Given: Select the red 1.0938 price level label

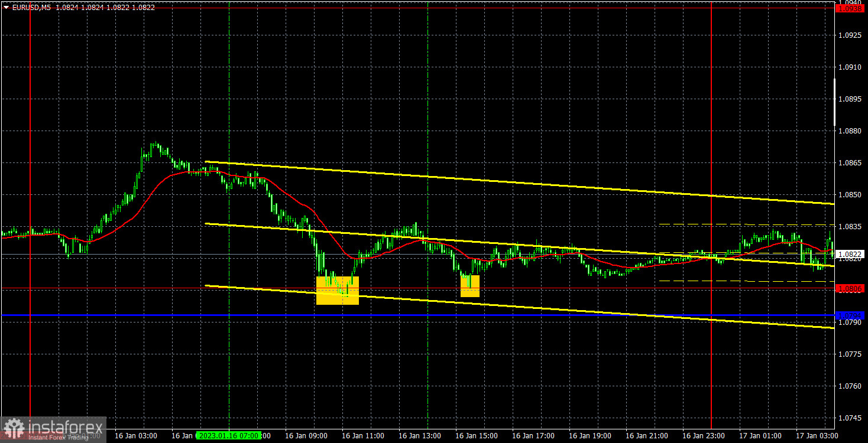Looking at the screenshot, I should pos(850,8).
